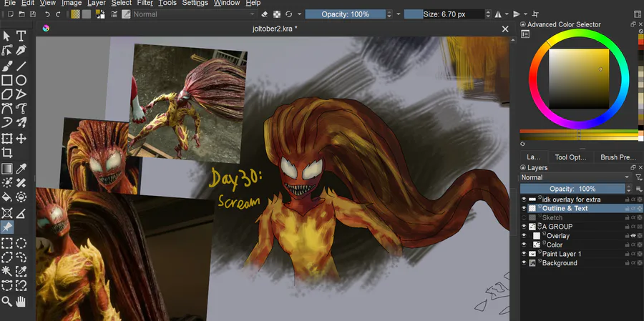Expand dropdown arrow after reload preset icon
The height and width of the screenshot is (321, 644).
299,14
